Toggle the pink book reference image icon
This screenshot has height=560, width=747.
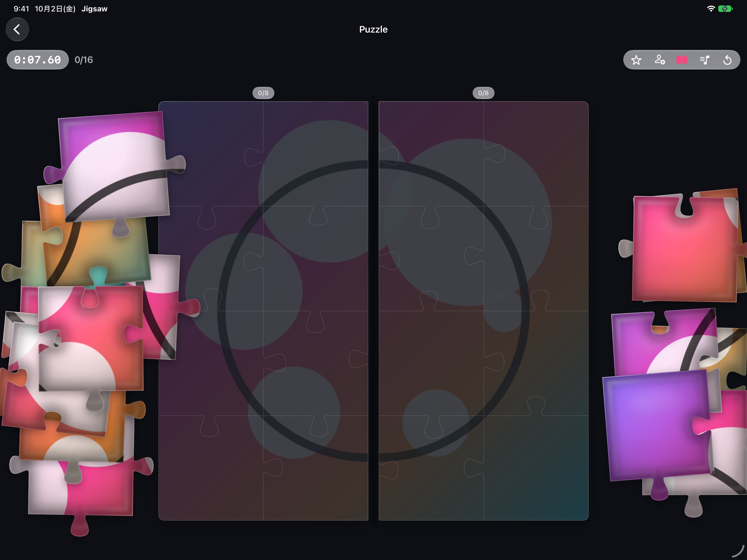pyautogui.click(x=682, y=60)
